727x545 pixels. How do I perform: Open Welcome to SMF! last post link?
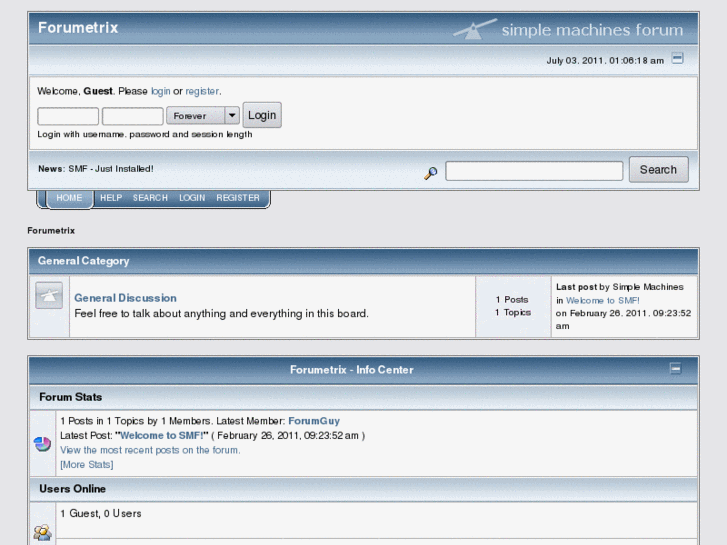(603, 301)
